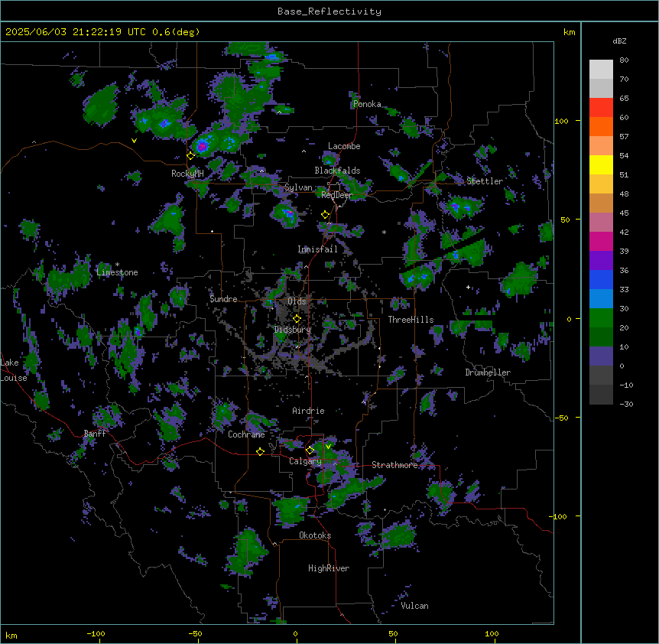
Task: Select the Airdrie label
Action: pyautogui.click(x=308, y=411)
